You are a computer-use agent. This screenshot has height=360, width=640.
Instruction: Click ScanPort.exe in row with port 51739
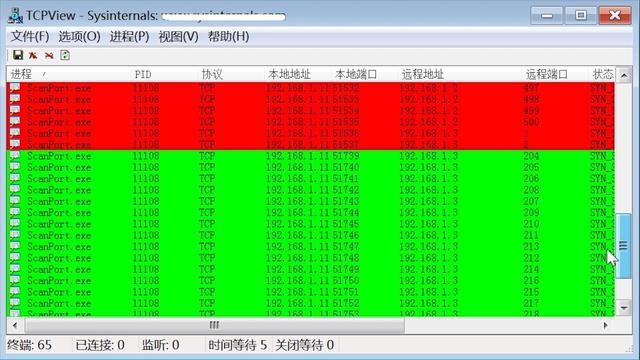[59, 156]
